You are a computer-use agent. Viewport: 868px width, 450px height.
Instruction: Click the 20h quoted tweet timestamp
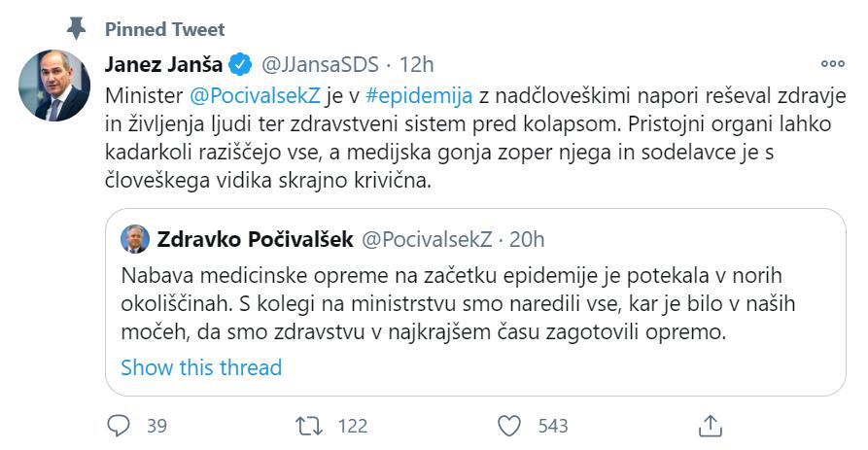(528, 238)
